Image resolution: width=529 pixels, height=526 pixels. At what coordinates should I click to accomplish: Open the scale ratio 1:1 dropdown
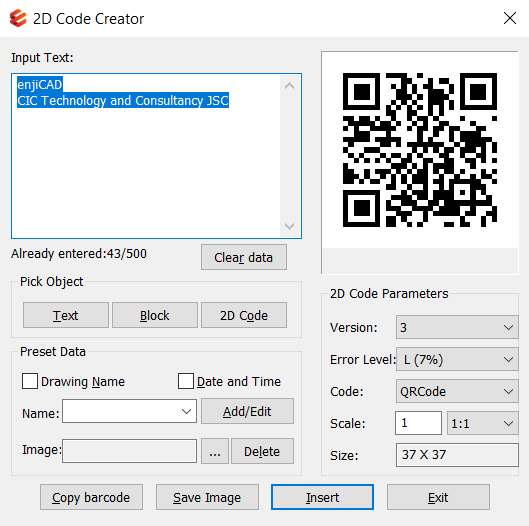483,423
